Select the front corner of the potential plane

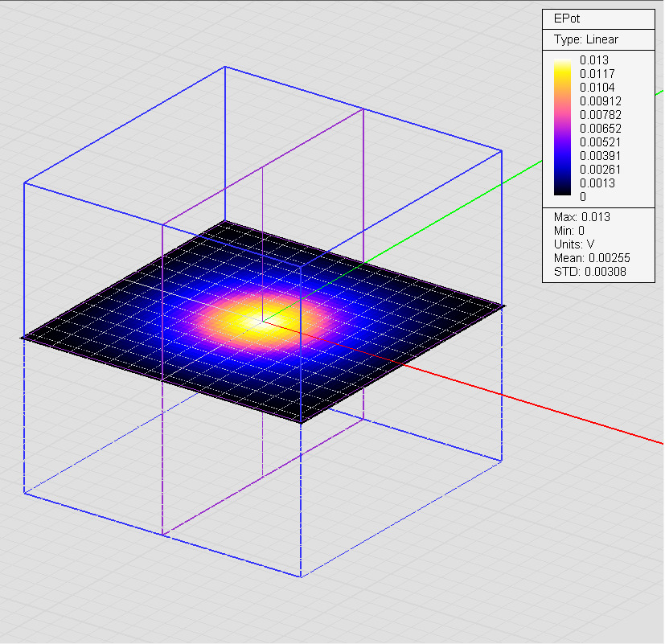click(301, 422)
